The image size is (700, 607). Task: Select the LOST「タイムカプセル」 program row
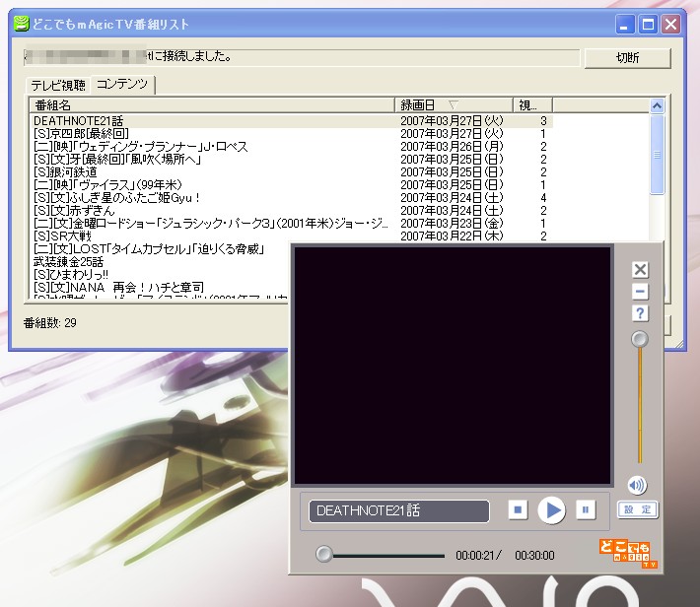pos(161,248)
